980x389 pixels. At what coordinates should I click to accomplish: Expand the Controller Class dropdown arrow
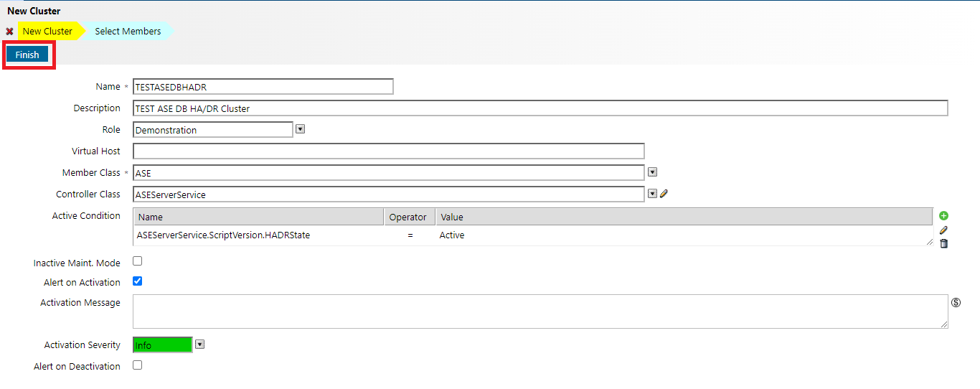pos(652,194)
